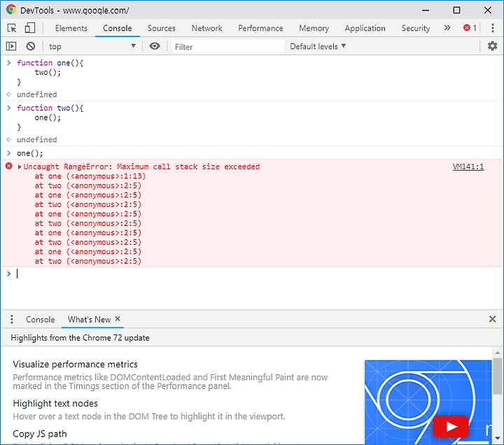Click the console prompt input line
This screenshot has height=445, width=504.
[257, 274]
